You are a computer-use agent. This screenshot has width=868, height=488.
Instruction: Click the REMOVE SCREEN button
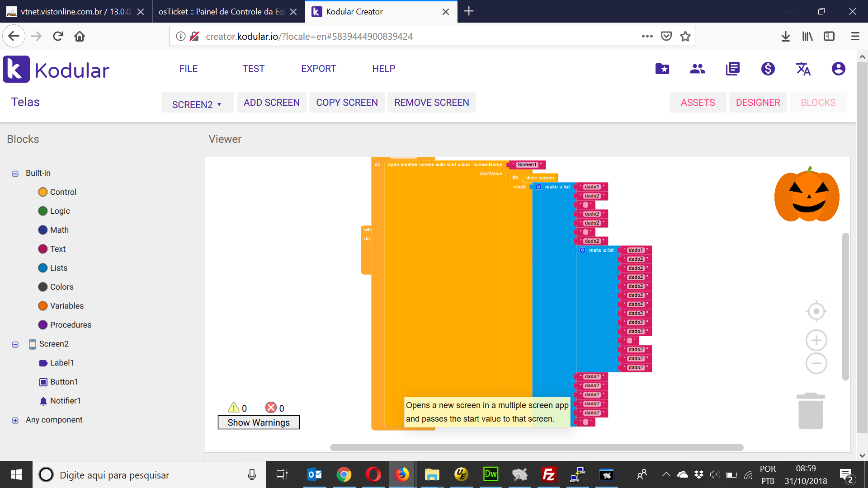click(x=432, y=103)
